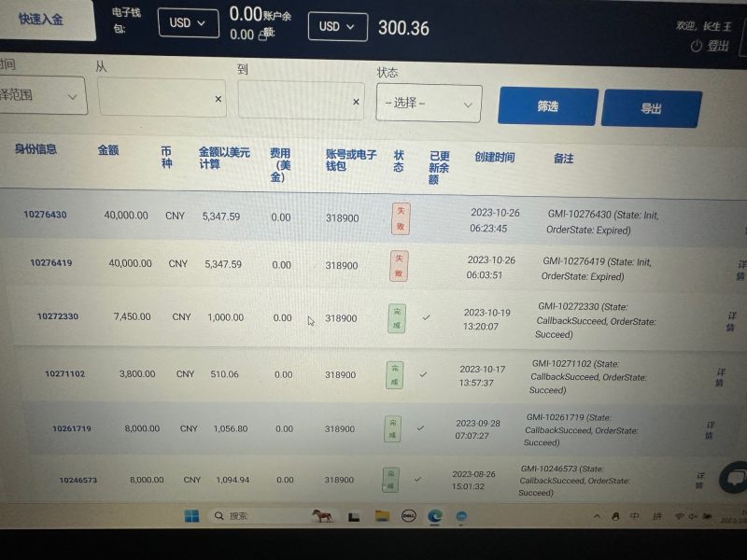Open 详情 details link for row 10272330
The height and width of the screenshot is (560, 747).
tap(731, 321)
